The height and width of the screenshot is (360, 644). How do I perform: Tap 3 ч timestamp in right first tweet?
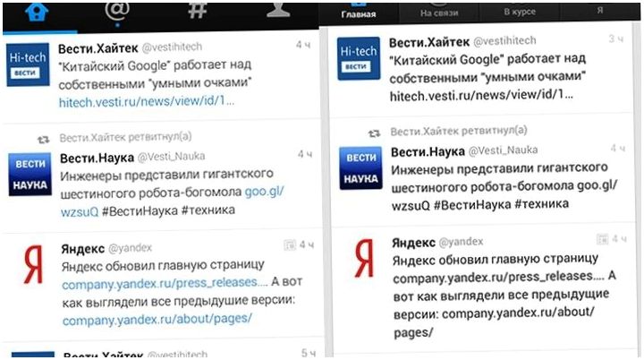(615, 39)
